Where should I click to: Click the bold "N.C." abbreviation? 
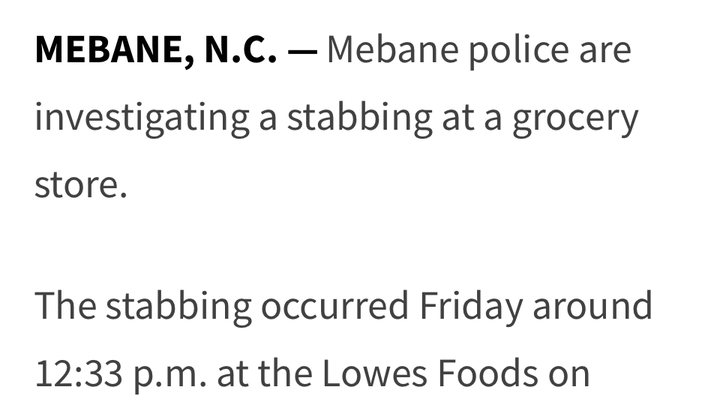click(x=241, y=49)
